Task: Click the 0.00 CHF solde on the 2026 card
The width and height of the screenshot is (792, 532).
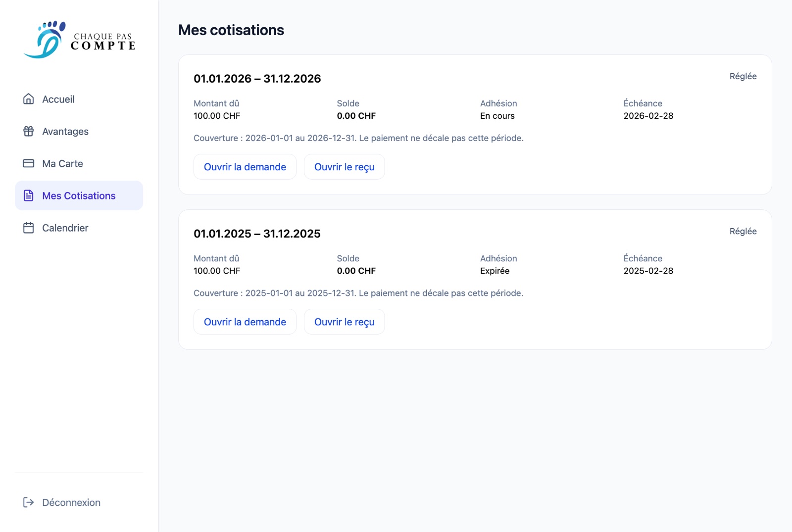Action: coord(356,116)
